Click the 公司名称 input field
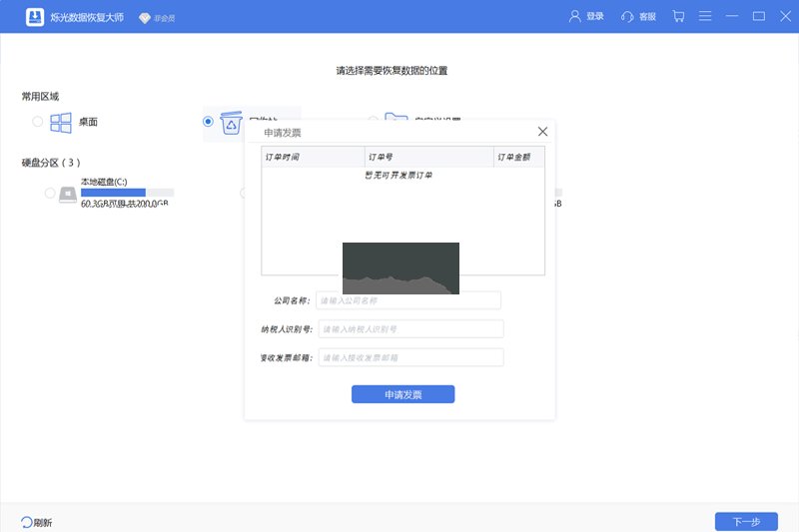The image size is (799, 532). click(x=407, y=300)
